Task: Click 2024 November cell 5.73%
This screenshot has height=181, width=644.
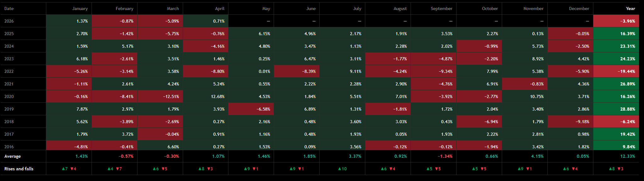Action: [525, 46]
